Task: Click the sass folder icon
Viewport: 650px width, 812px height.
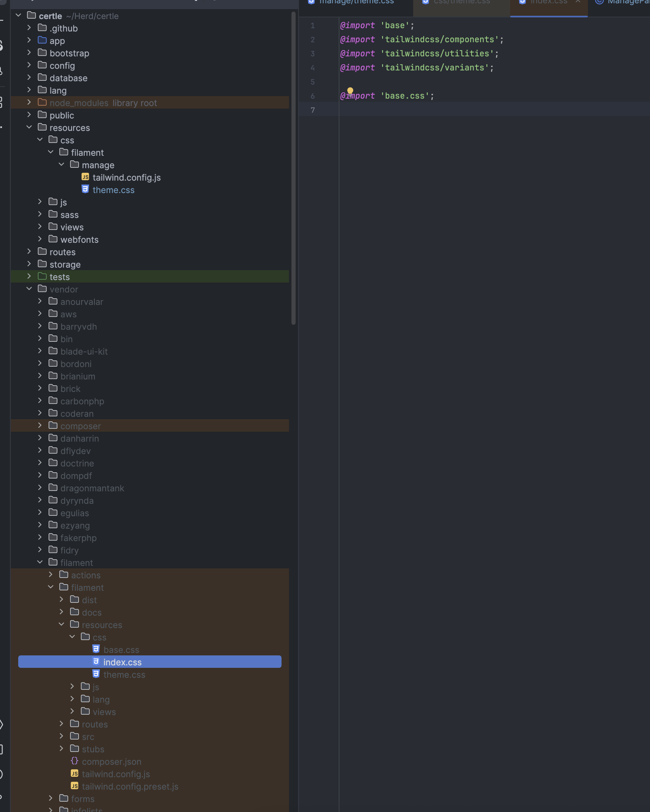Action: (x=53, y=214)
